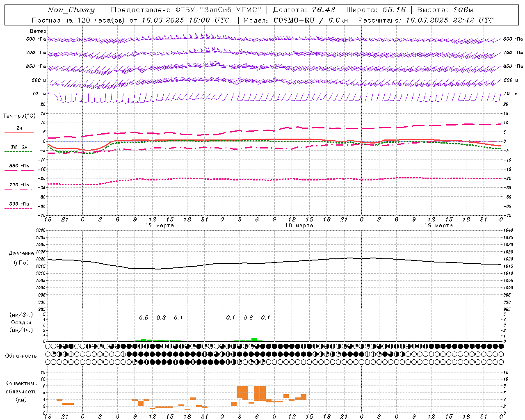Viewport: 525px width, 420px height.
Task: Click the 'Долгота: 76.43' longitude value
Action: click(304, 10)
